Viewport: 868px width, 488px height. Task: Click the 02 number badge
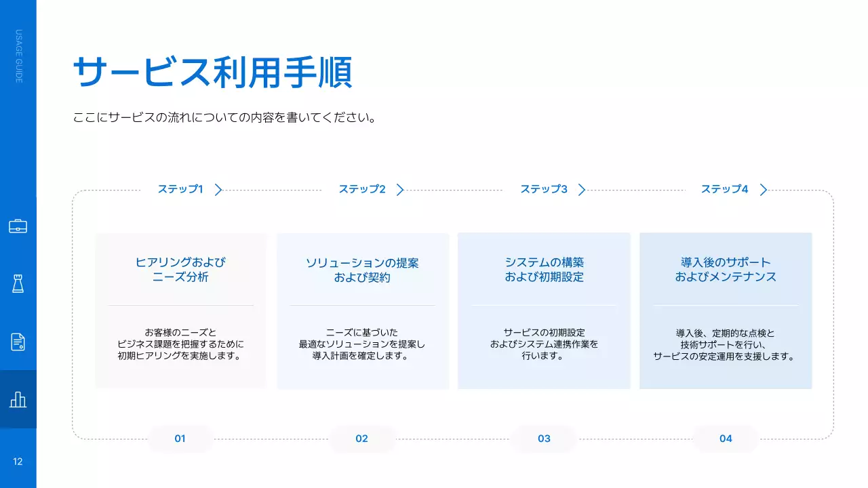tap(362, 439)
